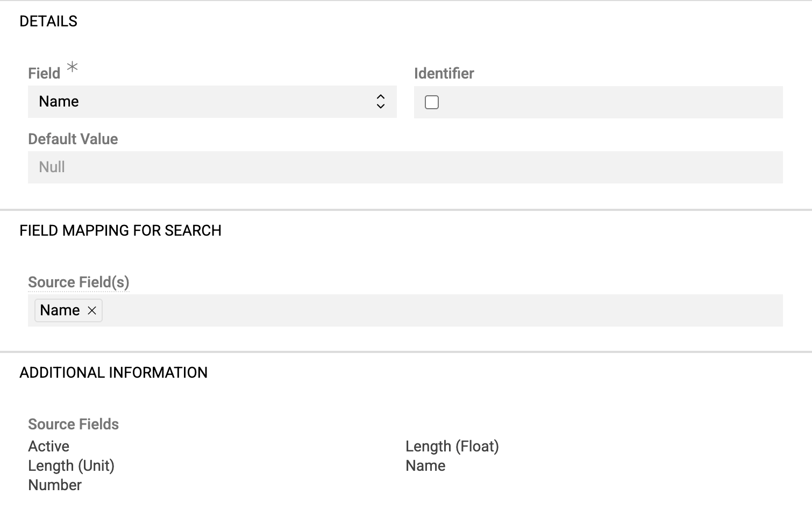Click the Name chip in Source Field(s)

tap(59, 310)
